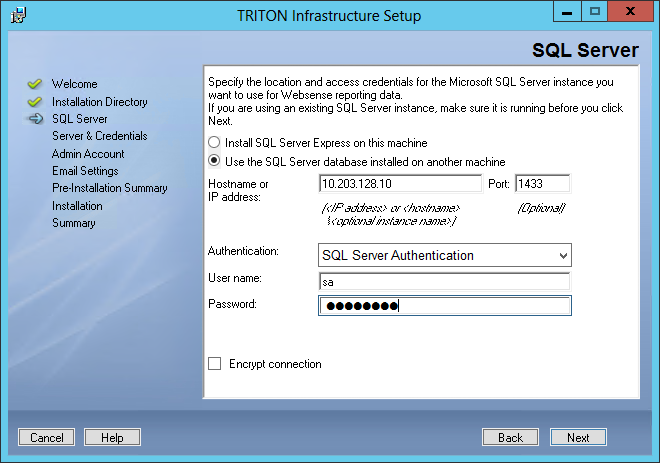Select the Admin Account step
This screenshot has height=463, width=660.
point(88,154)
